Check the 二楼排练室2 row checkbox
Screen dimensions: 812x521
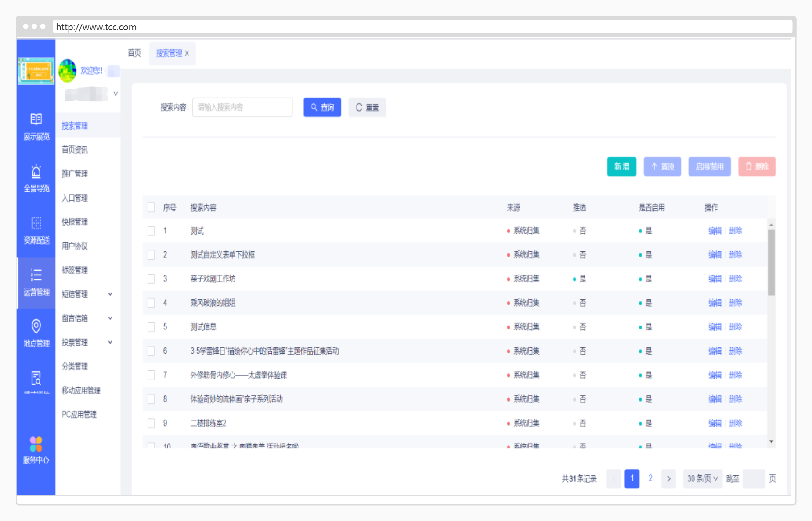click(151, 423)
